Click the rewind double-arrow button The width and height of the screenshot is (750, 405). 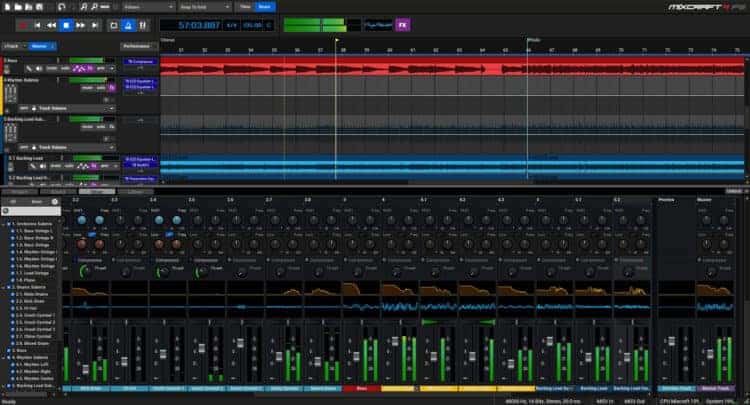[x=51, y=25]
